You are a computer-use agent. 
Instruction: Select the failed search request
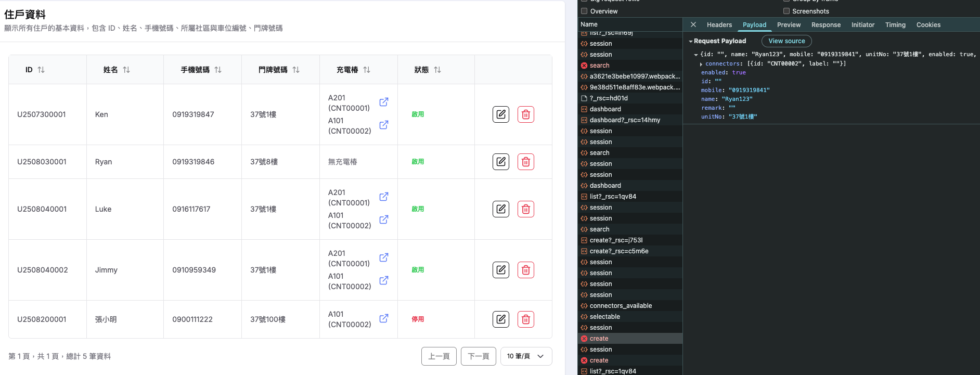pos(599,66)
